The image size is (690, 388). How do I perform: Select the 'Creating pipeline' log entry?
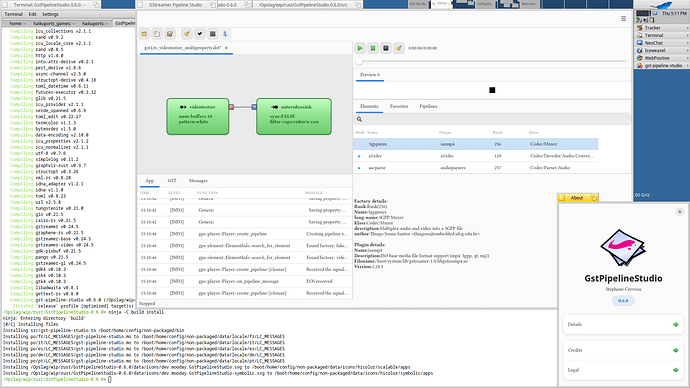click(245, 234)
